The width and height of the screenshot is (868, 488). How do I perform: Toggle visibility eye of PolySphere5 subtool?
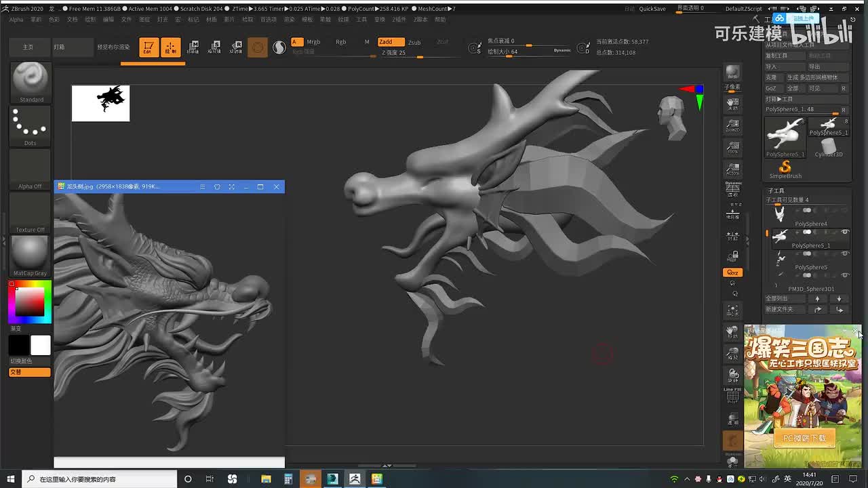845,254
